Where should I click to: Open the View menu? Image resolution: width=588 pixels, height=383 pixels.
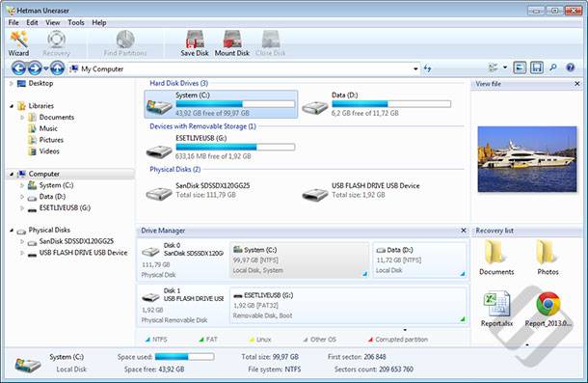[52, 22]
